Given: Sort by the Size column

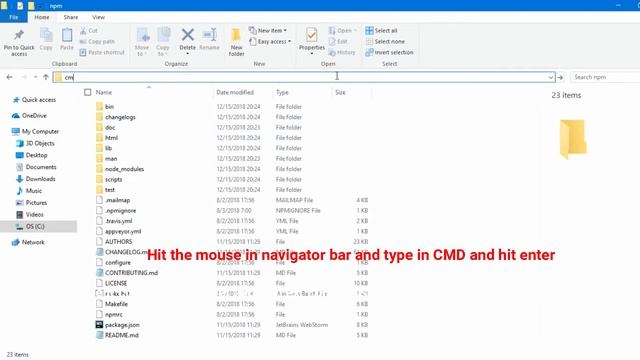Looking at the screenshot, I should (340, 93).
